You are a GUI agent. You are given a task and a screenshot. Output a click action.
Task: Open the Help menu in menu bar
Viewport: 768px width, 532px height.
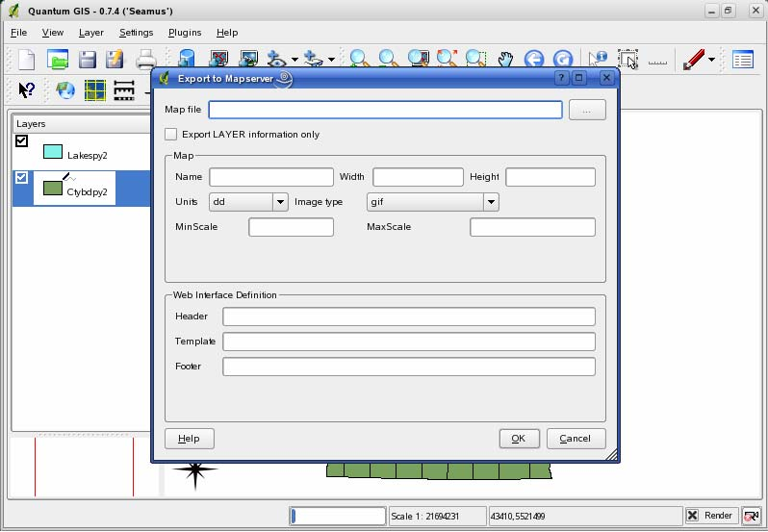click(227, 33)
